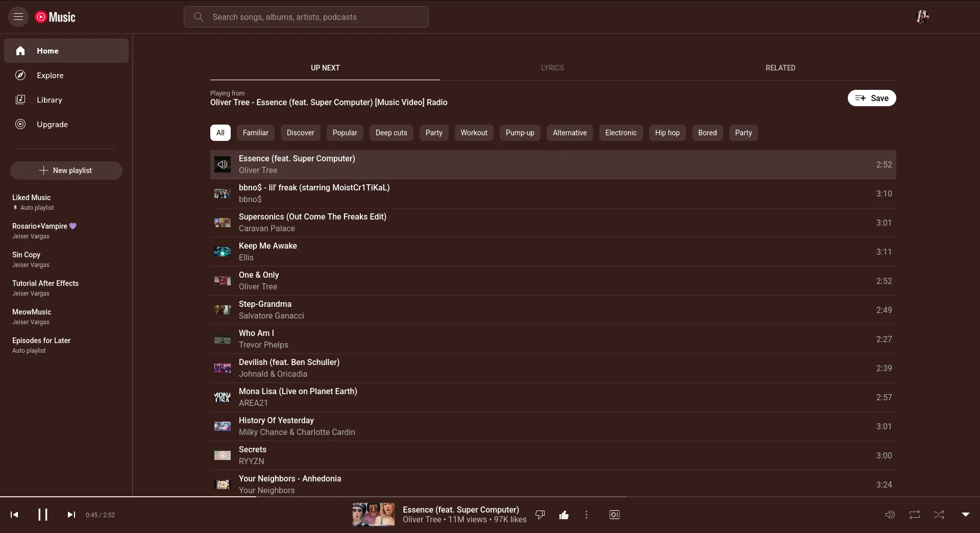Open Tutorial After Effects playlist
The height and width of the screenshot is (533, 980).
[66, 288]
